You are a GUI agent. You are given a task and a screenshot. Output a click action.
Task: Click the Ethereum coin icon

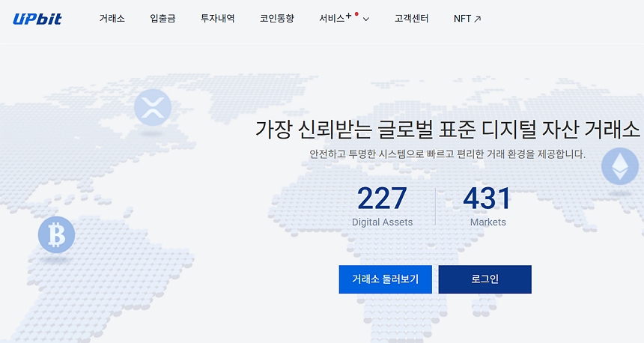point(620,166)
